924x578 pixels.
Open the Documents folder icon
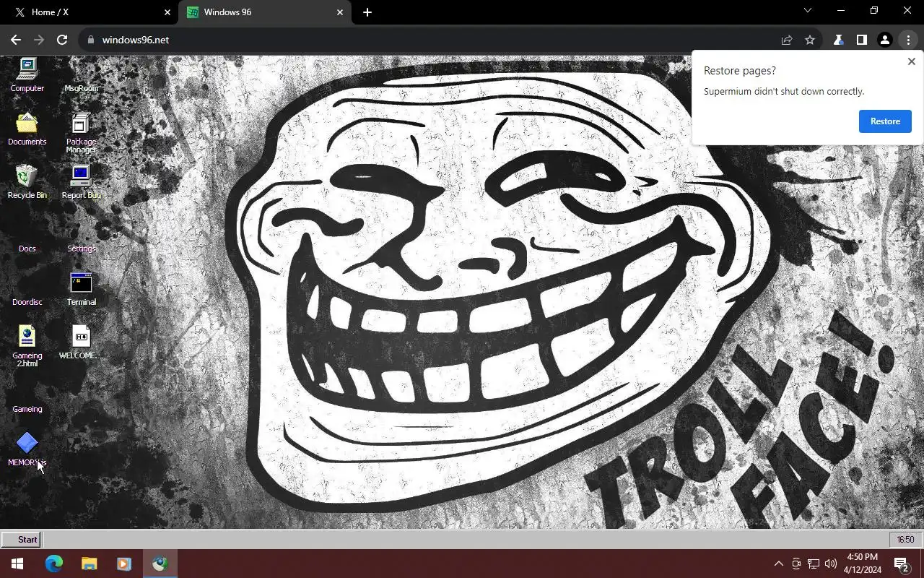point(27,129)
